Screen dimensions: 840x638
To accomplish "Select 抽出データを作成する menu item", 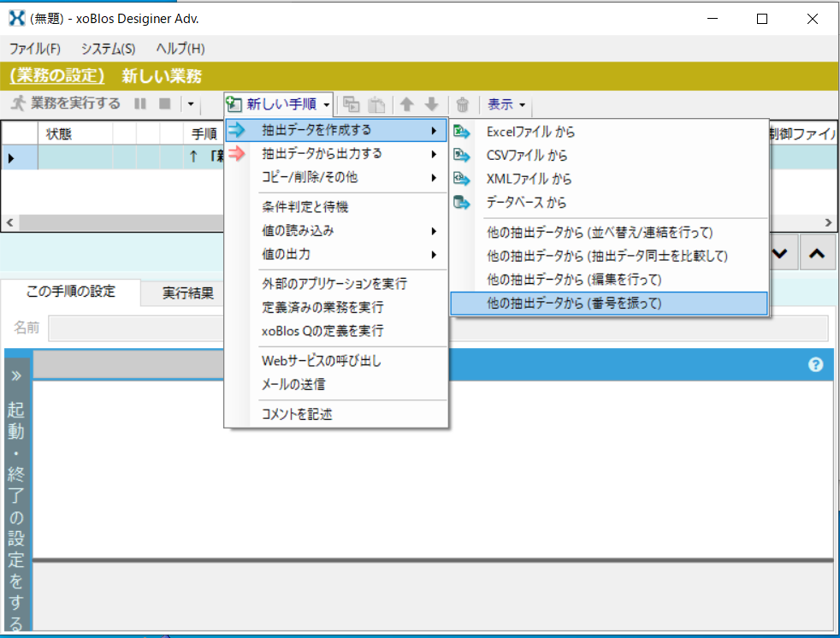I will [336, 130].
